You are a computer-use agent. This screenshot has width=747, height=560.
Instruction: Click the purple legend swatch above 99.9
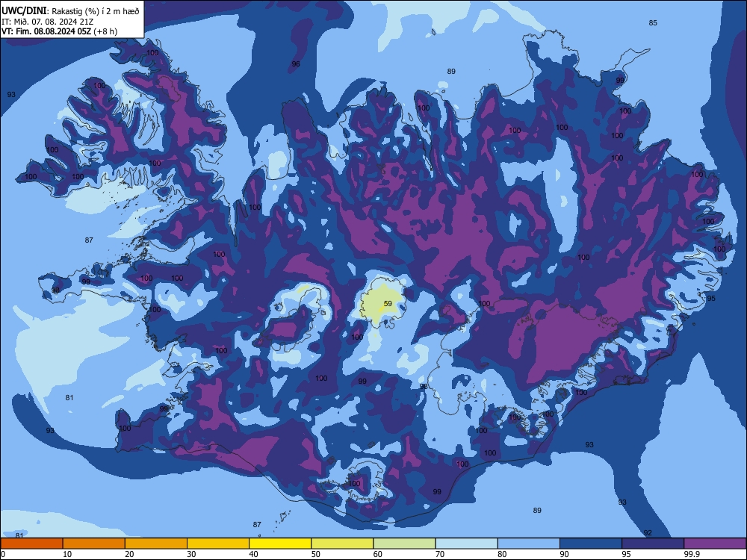(715, 544)
